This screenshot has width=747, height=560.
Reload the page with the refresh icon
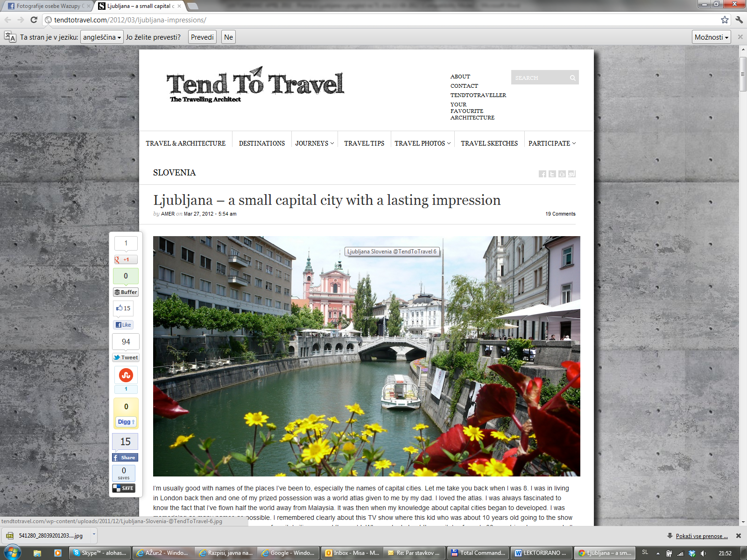tap(34, 20)
